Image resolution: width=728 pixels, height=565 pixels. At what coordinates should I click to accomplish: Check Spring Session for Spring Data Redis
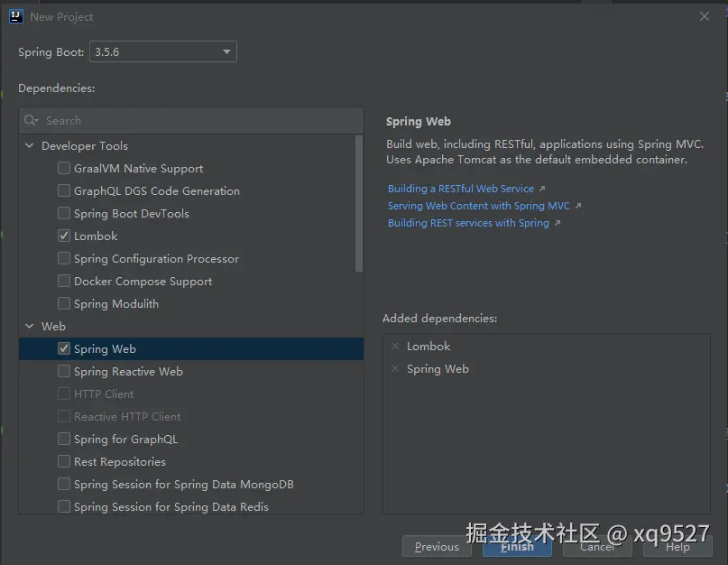pos(64,506)
